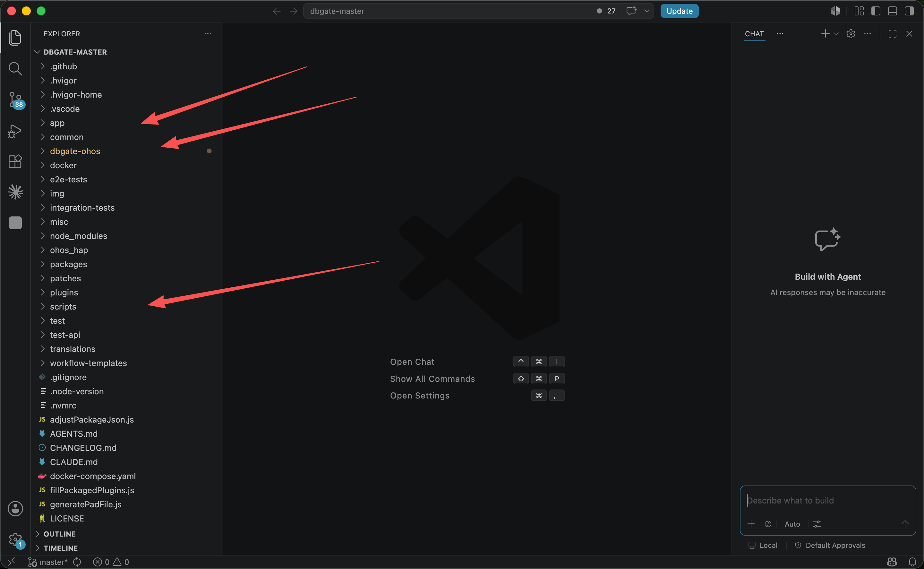Expand the OUTLINE section
The width and height of the screenshot is (924, 569).
pyautogui.click(x=127, y=534)
